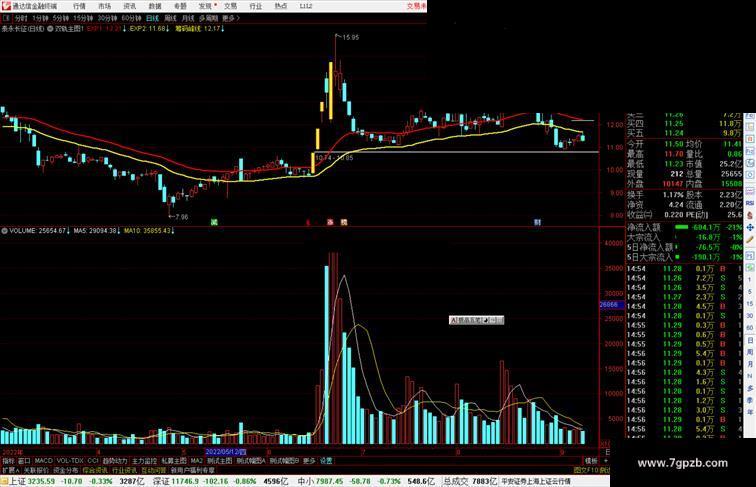The image size is (756, 487).
Task: Select the 30分钟 period
Action: [x=107, y=18]
